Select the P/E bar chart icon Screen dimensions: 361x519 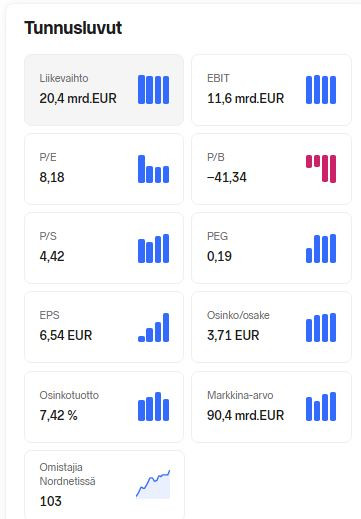153,169
